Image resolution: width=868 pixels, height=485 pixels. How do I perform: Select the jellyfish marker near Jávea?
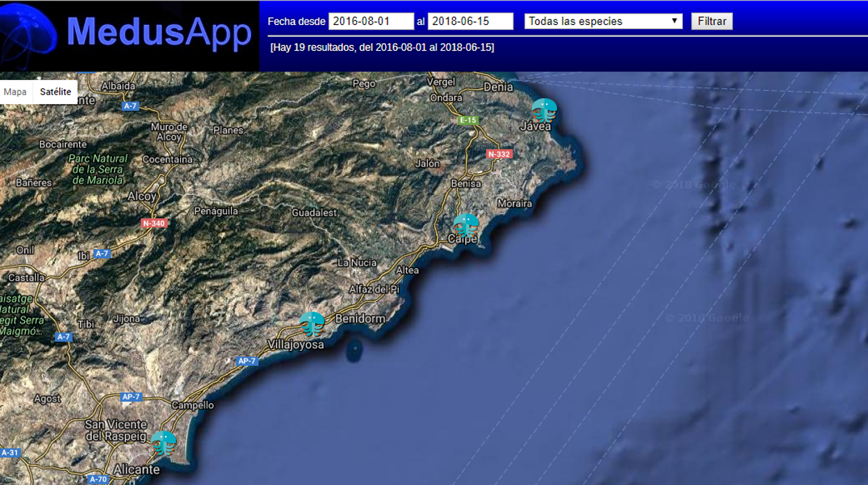click(543, 110)
